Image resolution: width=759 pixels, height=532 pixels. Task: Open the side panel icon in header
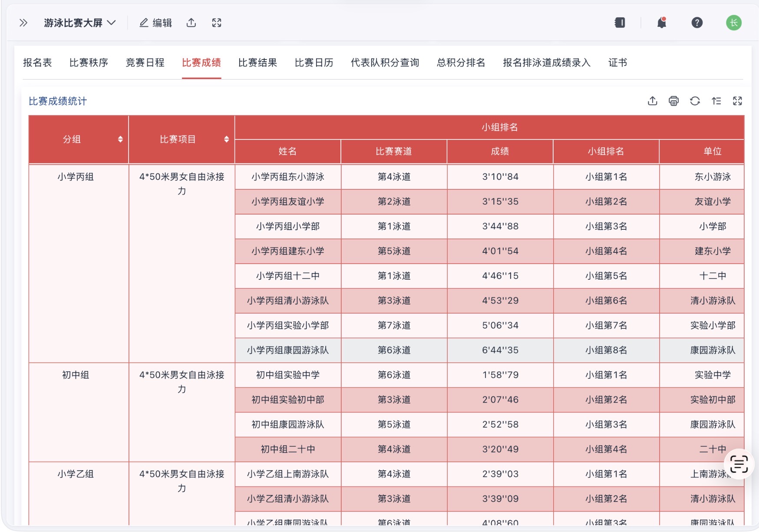pyautogui.click(x=620, y=23)
